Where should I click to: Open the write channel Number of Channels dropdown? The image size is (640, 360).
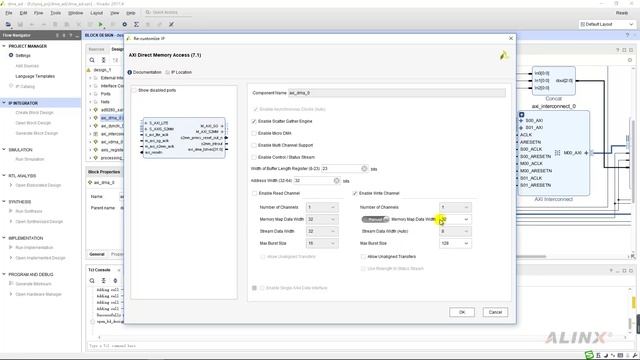click(x=455, y=207)
